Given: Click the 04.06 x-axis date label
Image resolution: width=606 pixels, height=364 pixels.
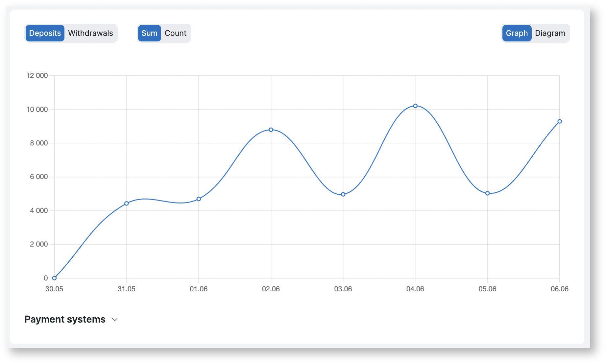Looking at the screenshot, I should [415, 289].
